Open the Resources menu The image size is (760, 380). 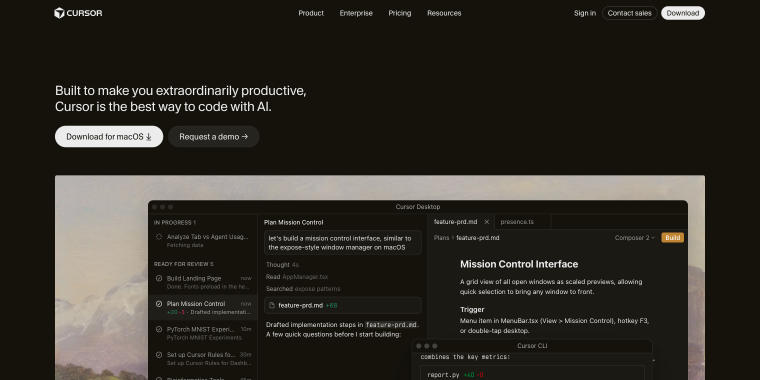[x=444, y=13]
